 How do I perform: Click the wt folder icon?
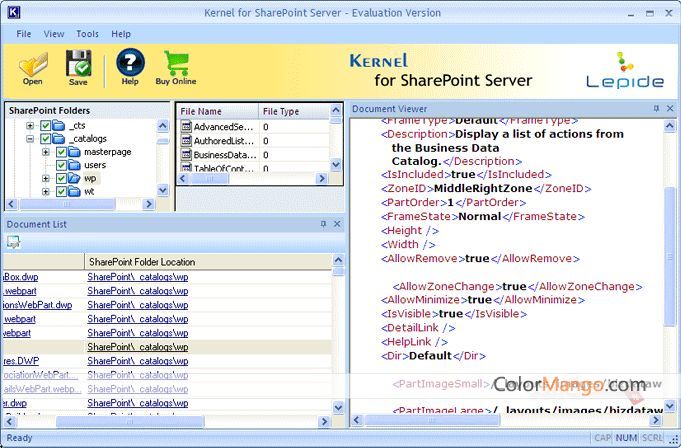click(74, 191)
